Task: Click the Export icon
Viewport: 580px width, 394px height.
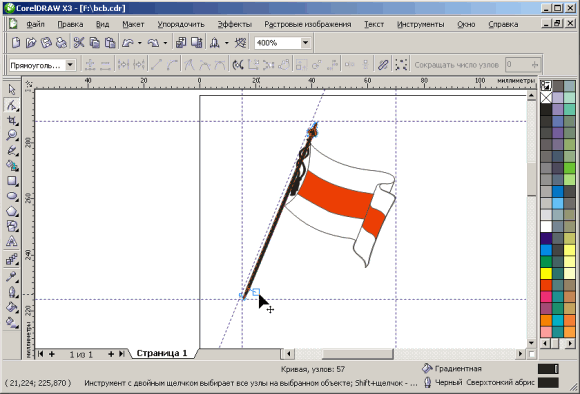Action: click(x=196, y=43)
